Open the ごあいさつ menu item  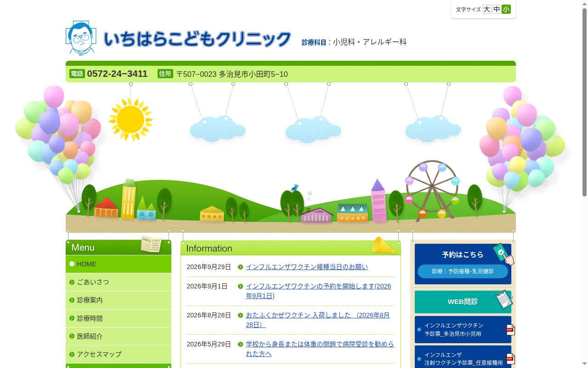(119, 282)
